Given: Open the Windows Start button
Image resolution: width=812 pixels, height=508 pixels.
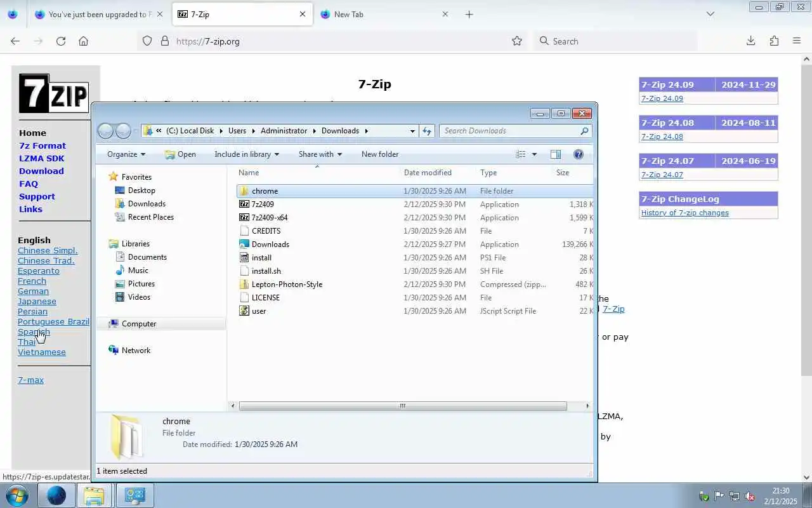Looking at the screenshot, I should tap(16, 495).
